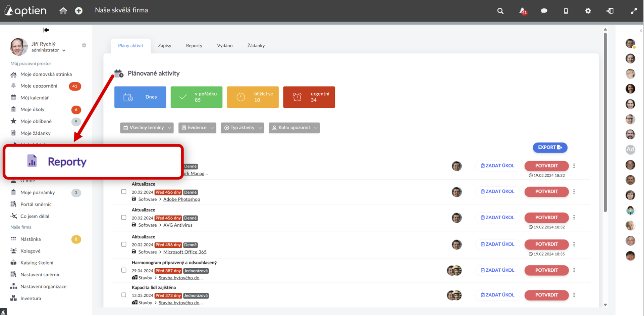Select the red urgentní 34 tile
This screenshot has height=316, width=644.
[309, 97]
